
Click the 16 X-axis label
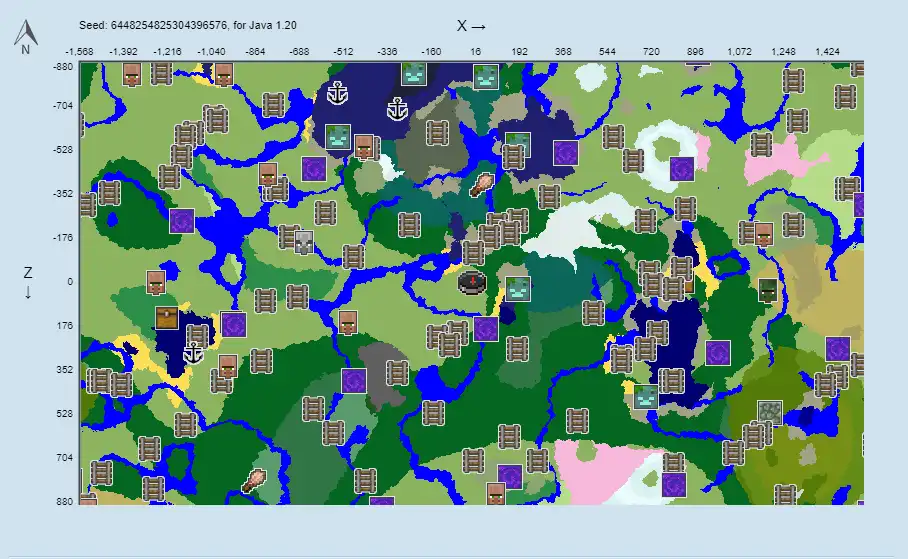click(475, 52)
